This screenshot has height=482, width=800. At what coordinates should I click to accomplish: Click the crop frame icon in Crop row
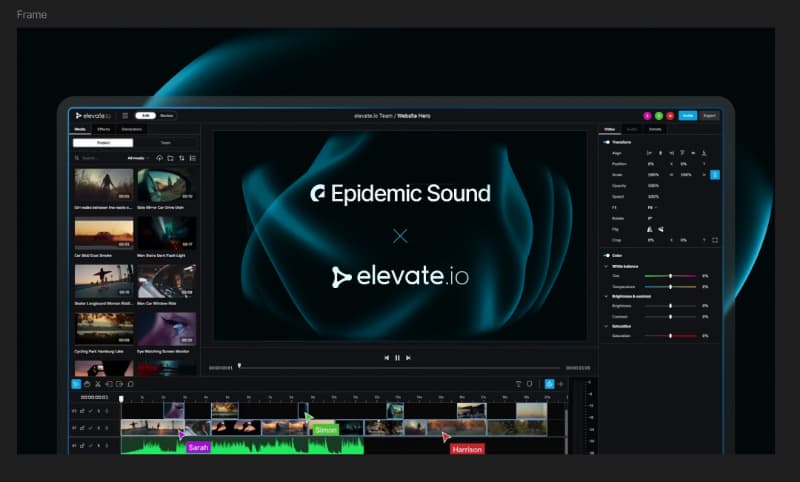(715, 240)
